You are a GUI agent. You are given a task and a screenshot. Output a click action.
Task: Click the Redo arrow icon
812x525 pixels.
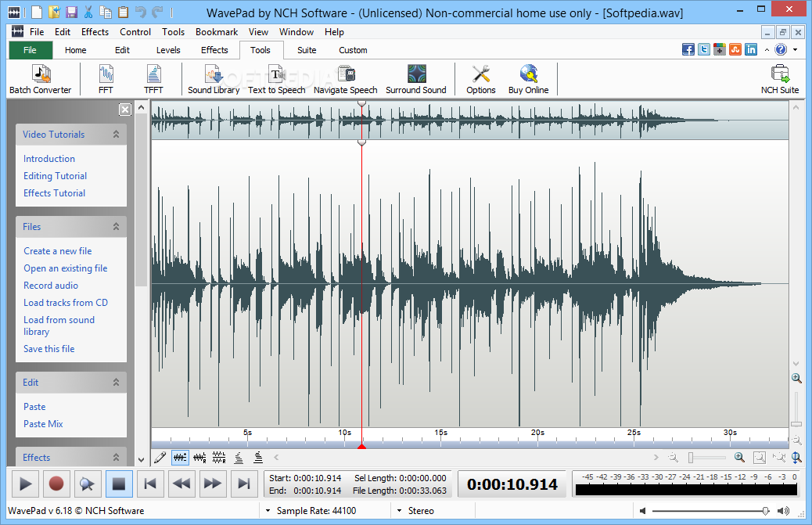point(157,12)
